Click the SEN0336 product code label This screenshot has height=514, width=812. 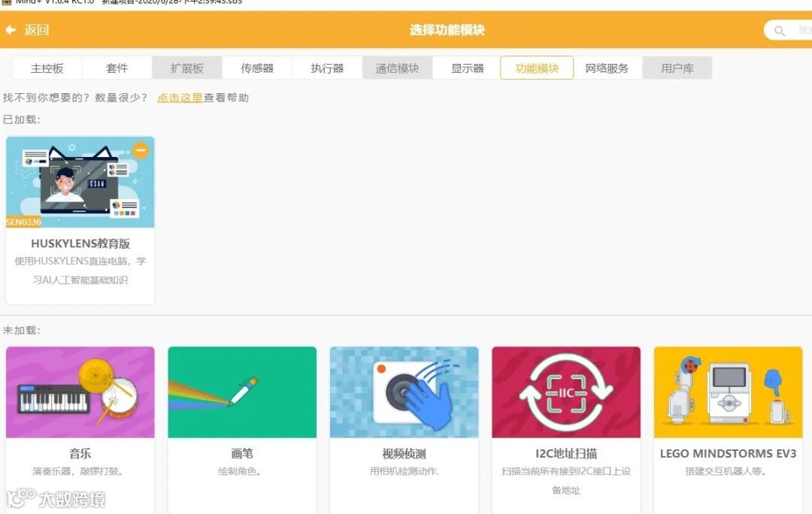tap(23, 222)
